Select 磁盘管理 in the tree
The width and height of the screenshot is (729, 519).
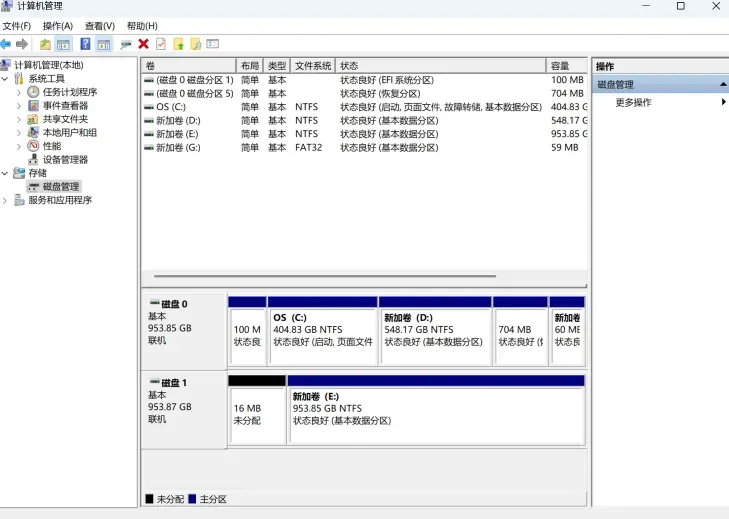[60, 186]
